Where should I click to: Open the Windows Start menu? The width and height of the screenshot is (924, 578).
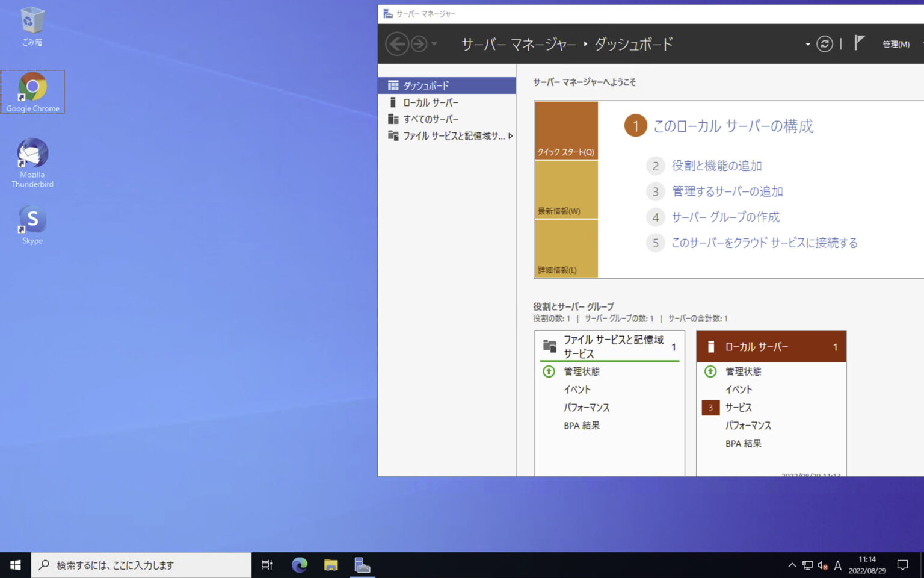click(x=16, y=565)
